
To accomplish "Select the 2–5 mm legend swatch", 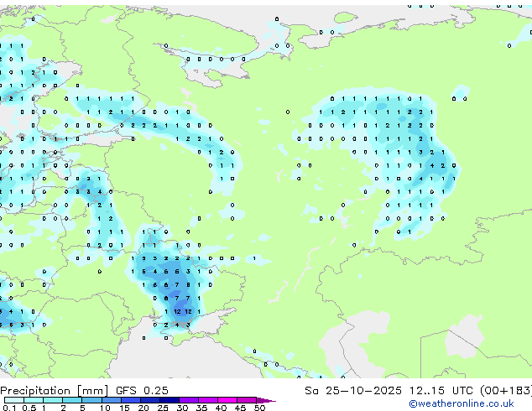I will click(72, 400).
